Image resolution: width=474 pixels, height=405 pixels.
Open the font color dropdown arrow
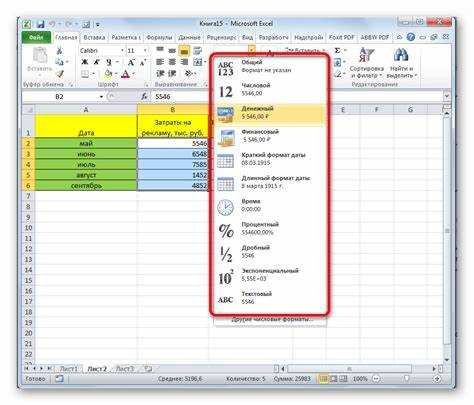pos(133,74)
